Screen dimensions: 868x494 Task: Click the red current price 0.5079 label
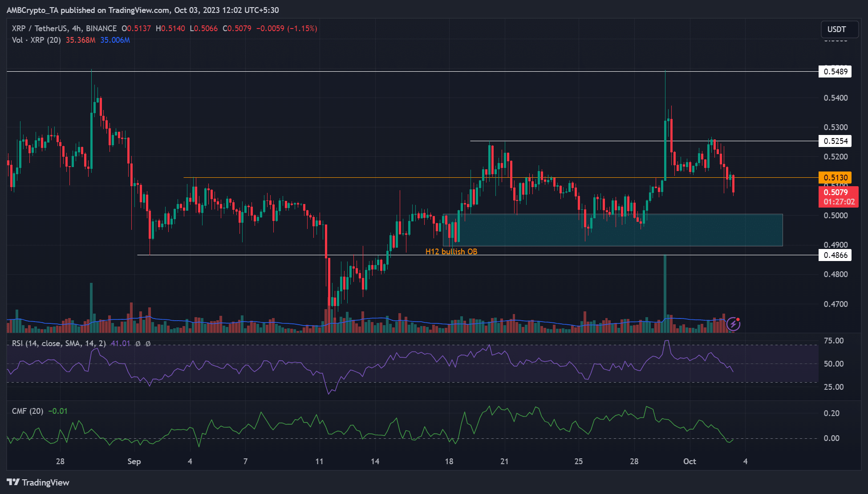tap(838, 197)
